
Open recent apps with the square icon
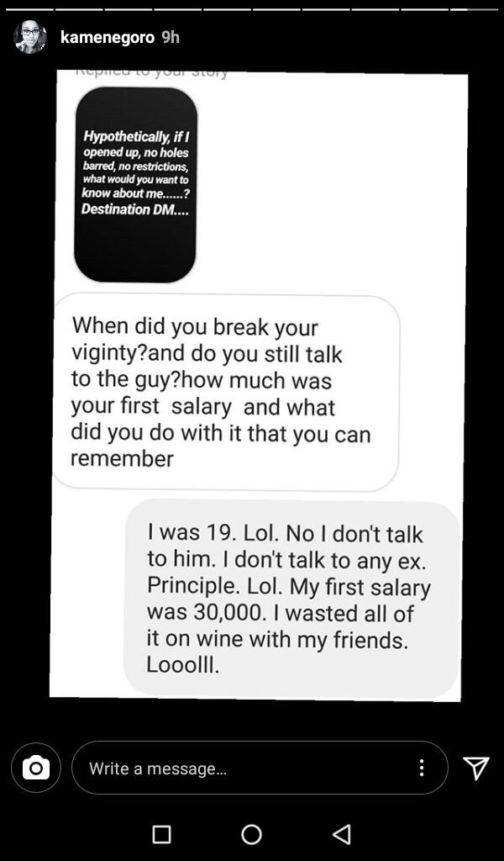click(161, 834)
